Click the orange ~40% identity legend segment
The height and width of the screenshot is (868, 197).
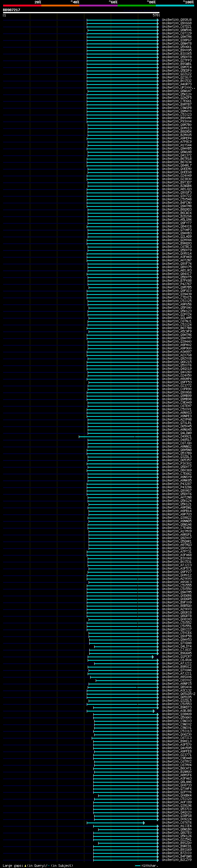click(60, 6)
